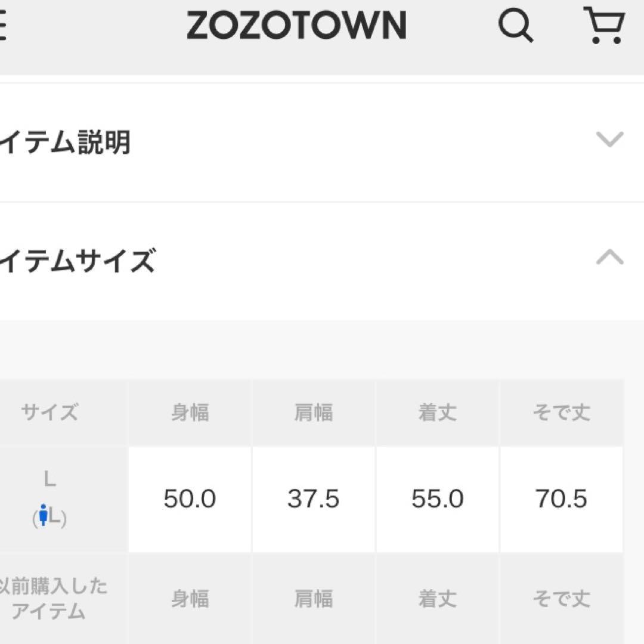644x644 pixels.
Task: Select the 肩幅 column header
Action: 314,413
